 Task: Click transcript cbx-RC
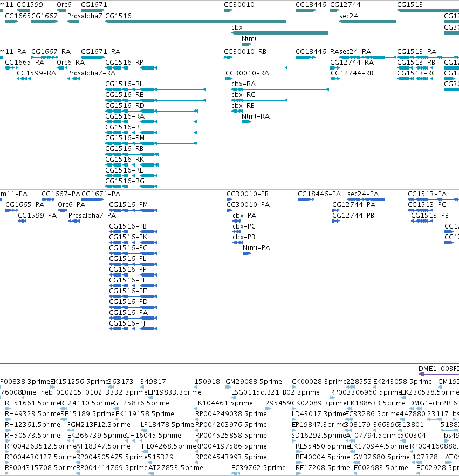(259, 100)
